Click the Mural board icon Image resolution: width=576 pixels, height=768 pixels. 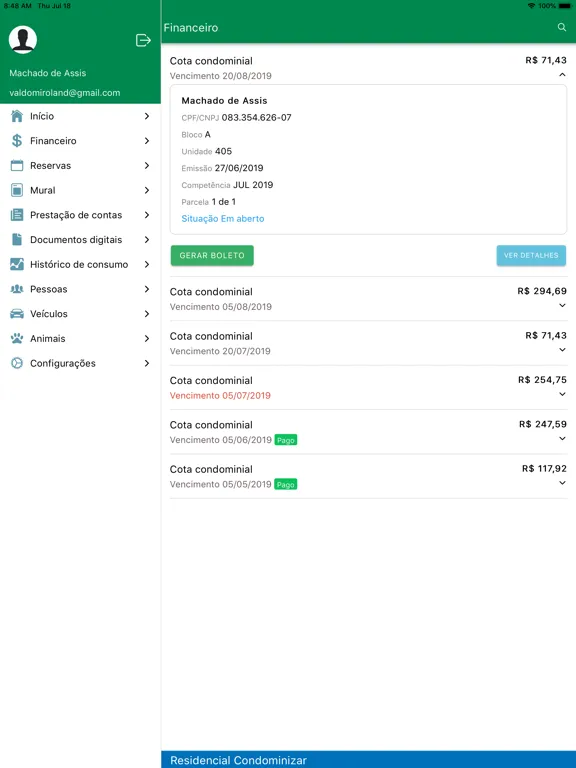click(x=17, y=190)
